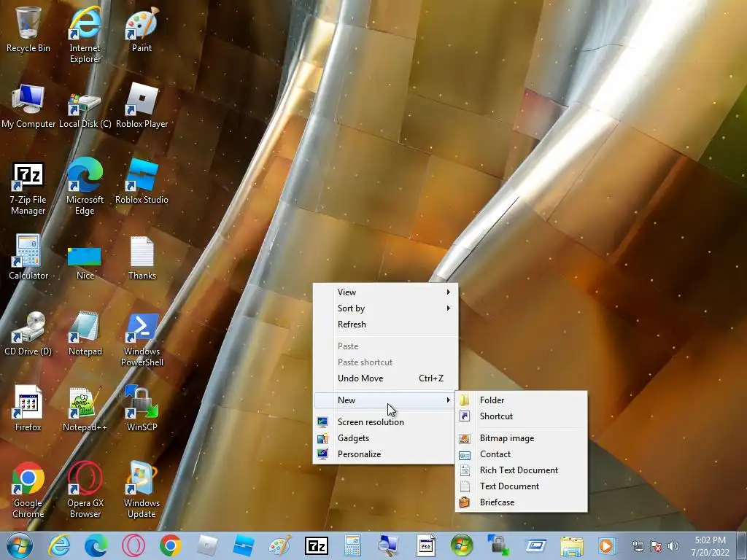Screen dimensions: 747x560
Task: Select the Notepad++ desktop shortcut
Action: (x=85, y=408)
